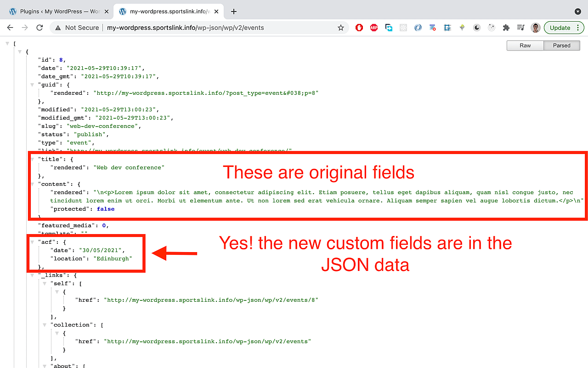Viewport: 588px width, 368px height.
Task: Collapse the acf object node
Action: coord(32,241)
